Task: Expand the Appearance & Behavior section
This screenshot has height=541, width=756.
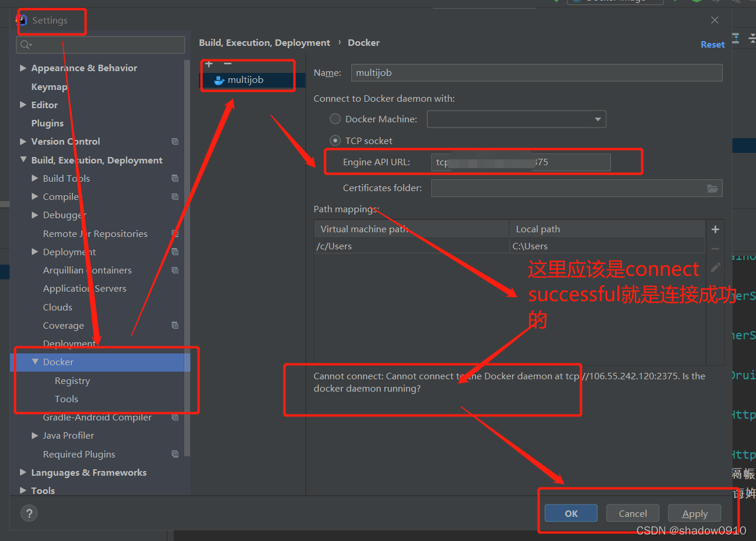Action: [23, 68]
